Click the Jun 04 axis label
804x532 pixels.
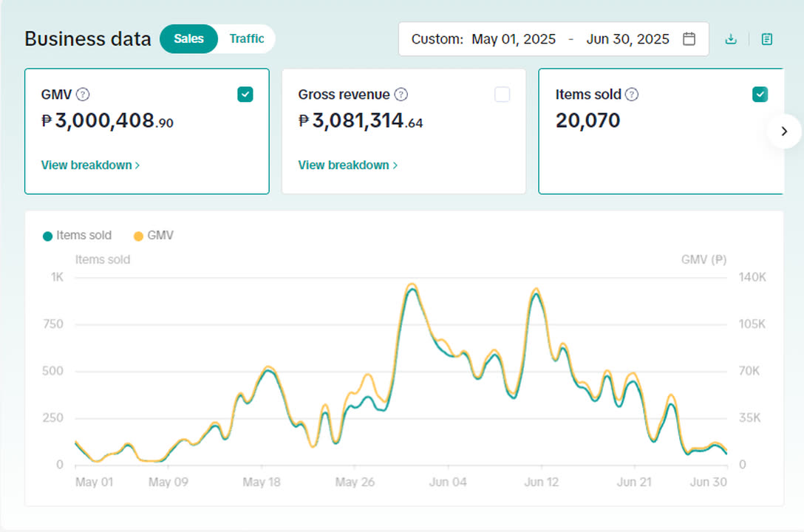point(448,482)
